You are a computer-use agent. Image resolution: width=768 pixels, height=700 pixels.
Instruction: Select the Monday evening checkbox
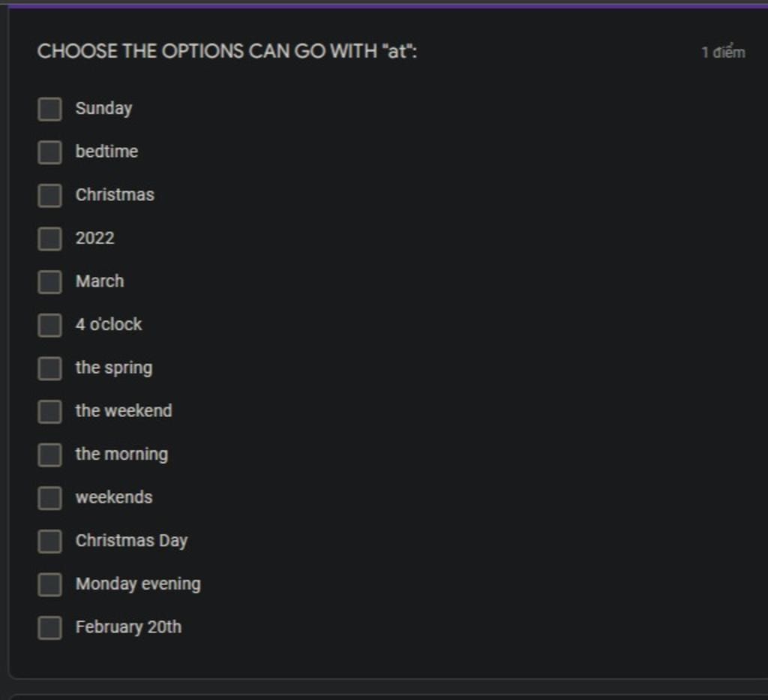(x=49, y=584)
